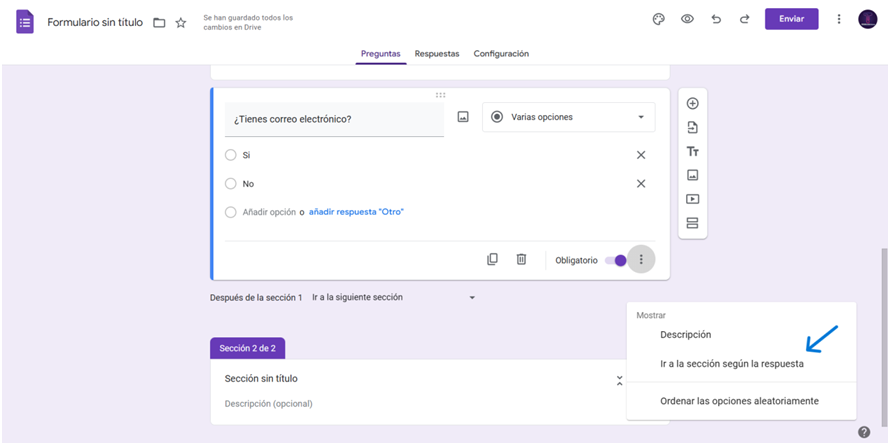
Task: Select the "No" radio button
Action: click(x=230, y=183)
